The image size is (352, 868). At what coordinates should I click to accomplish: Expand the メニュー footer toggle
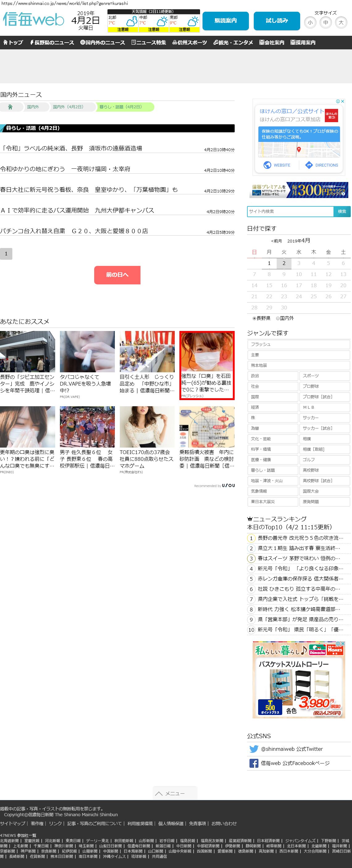tap(175, 794)
